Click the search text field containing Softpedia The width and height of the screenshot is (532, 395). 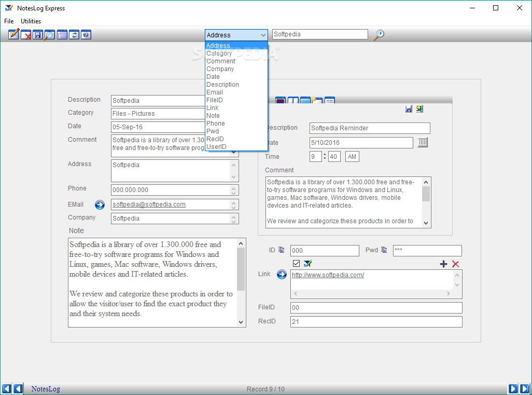point(320,34)
